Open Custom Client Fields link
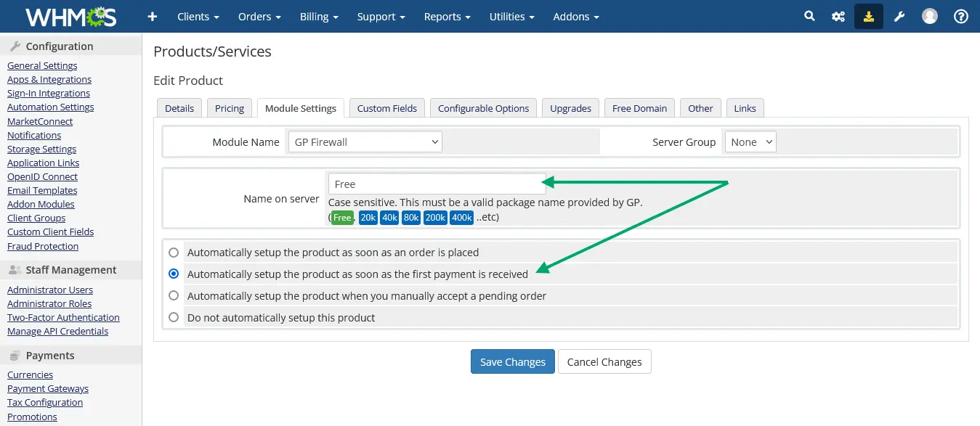 pos(51,232)
